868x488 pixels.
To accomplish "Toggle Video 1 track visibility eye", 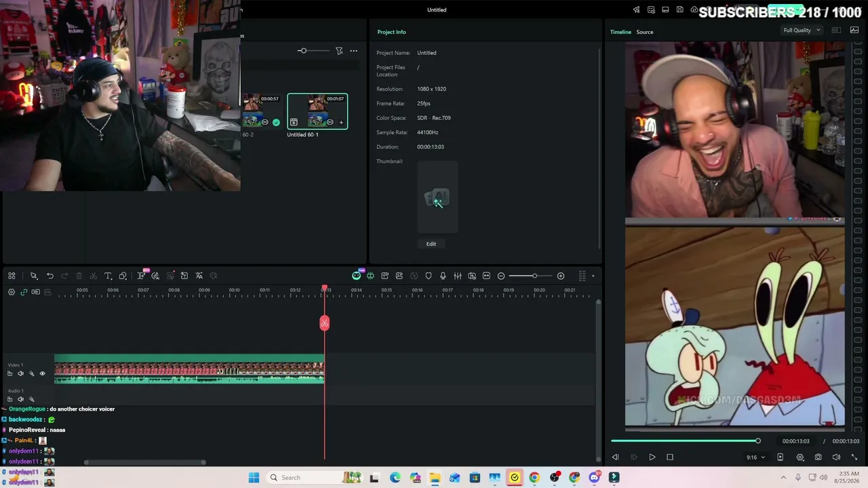I will click(x=42, y=373).
